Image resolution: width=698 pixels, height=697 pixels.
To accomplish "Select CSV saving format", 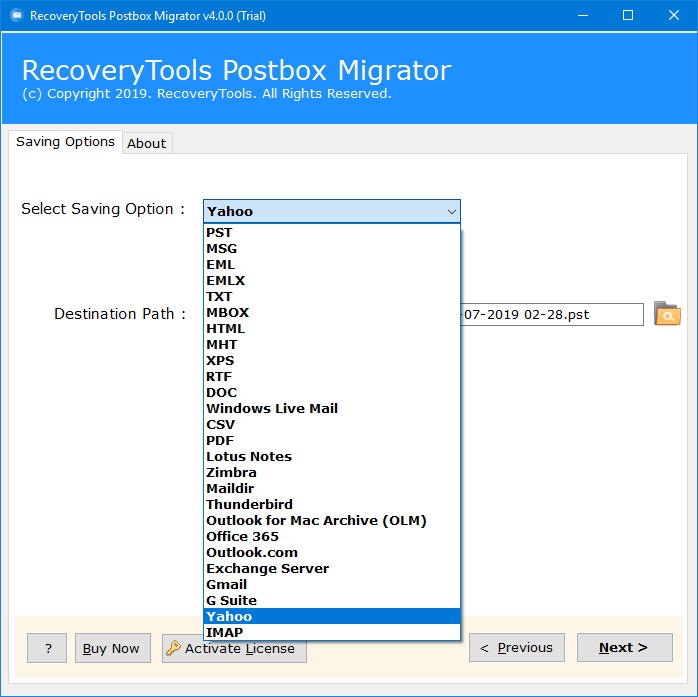I will pyautogui.click(x=332, y=425).
